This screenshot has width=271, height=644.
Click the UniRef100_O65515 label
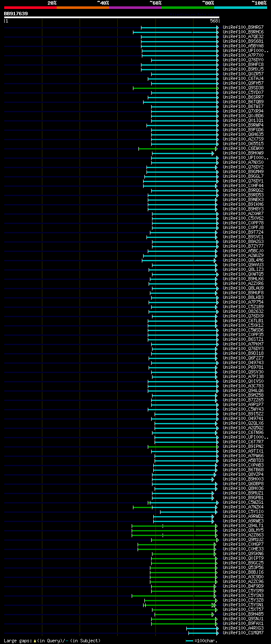pyautogui.click(x=243, y=144)
